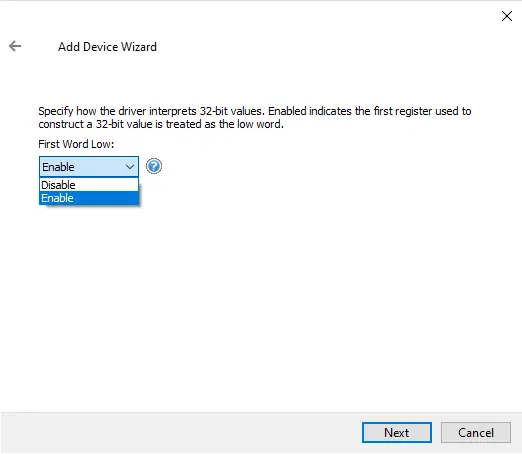Abort adding the device via Cancel
522x454 pixels.
(476, 433)
